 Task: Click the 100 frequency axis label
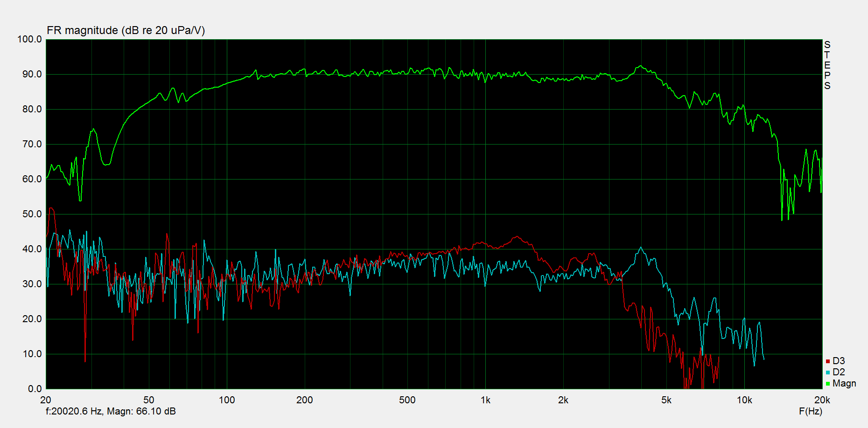pos(227,400)
